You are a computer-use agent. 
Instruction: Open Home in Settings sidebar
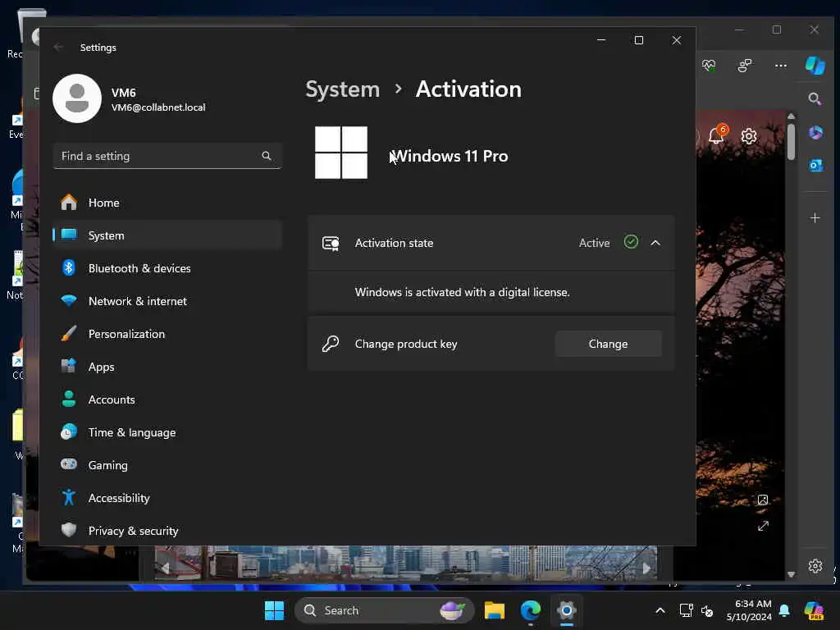pos(167,203)
